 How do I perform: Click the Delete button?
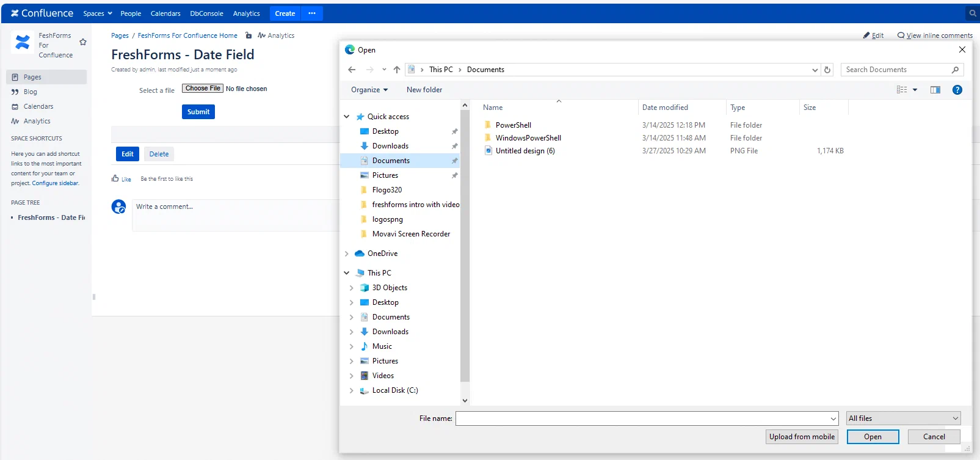[x=159, y=154]
